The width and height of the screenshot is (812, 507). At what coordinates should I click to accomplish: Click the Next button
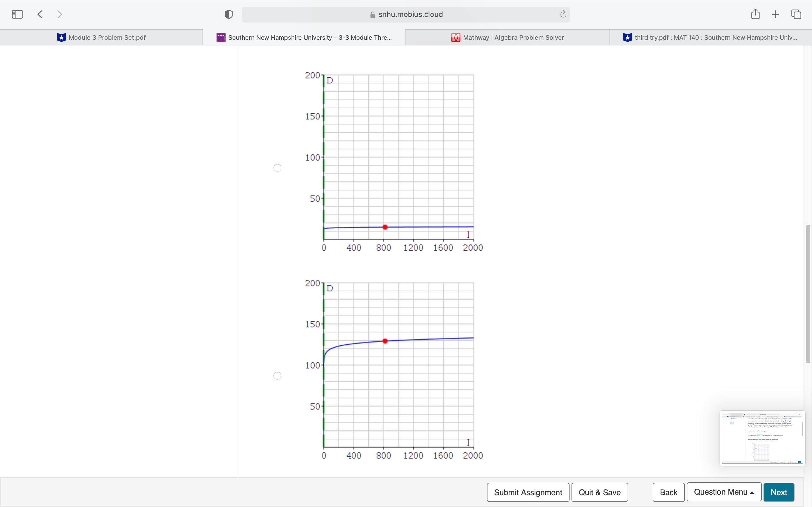coord(779,492)
